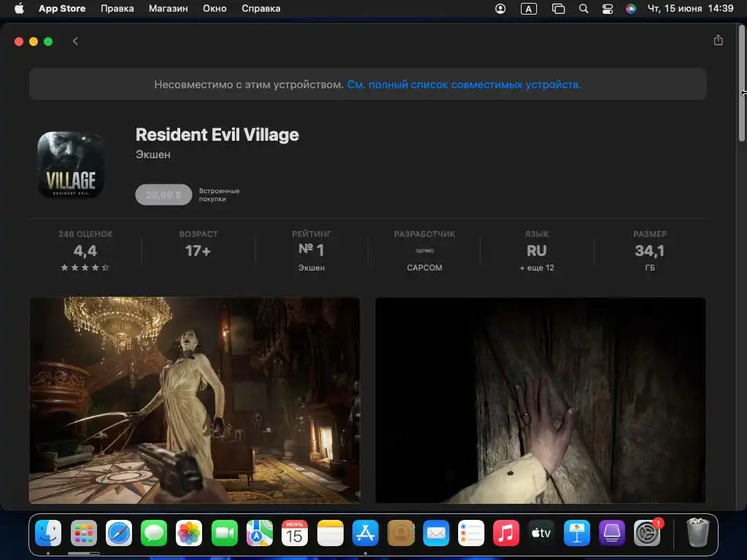Viewport: 747px width, 560px height.
Task: Open Mail from the Dock
Action: click(x=436, y=533)
